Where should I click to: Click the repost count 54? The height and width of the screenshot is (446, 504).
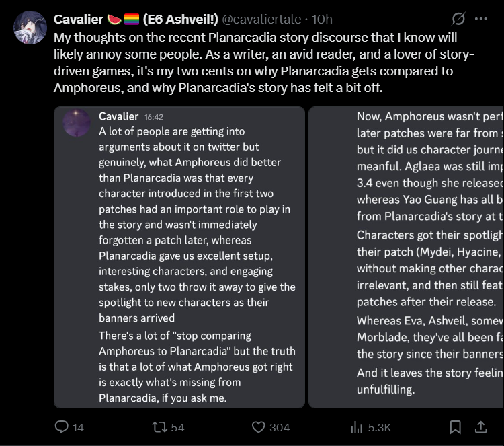point(177,427)
